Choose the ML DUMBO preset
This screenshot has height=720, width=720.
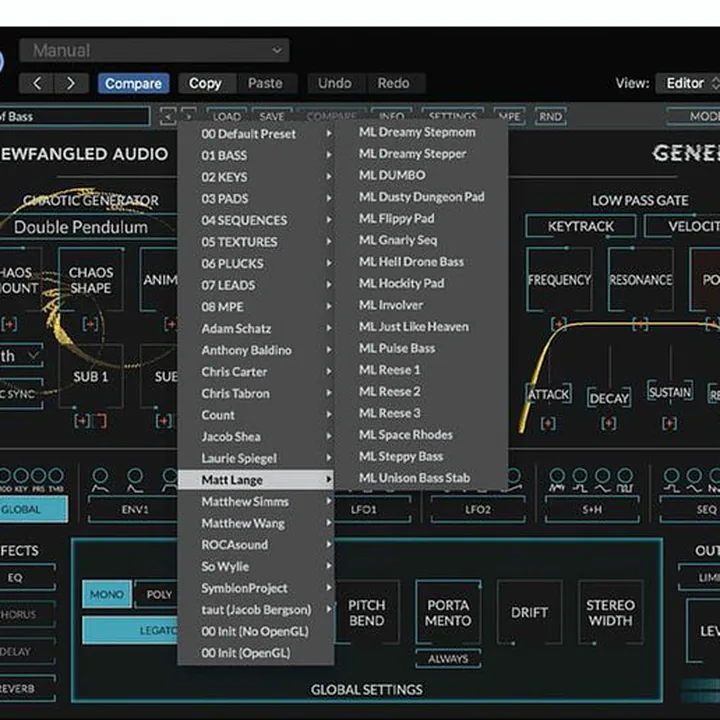click(422, 175)
